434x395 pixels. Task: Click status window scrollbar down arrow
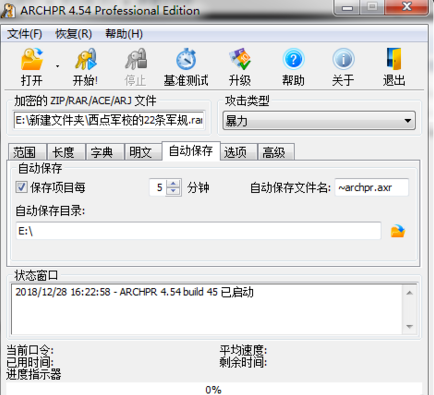(410, 327)
